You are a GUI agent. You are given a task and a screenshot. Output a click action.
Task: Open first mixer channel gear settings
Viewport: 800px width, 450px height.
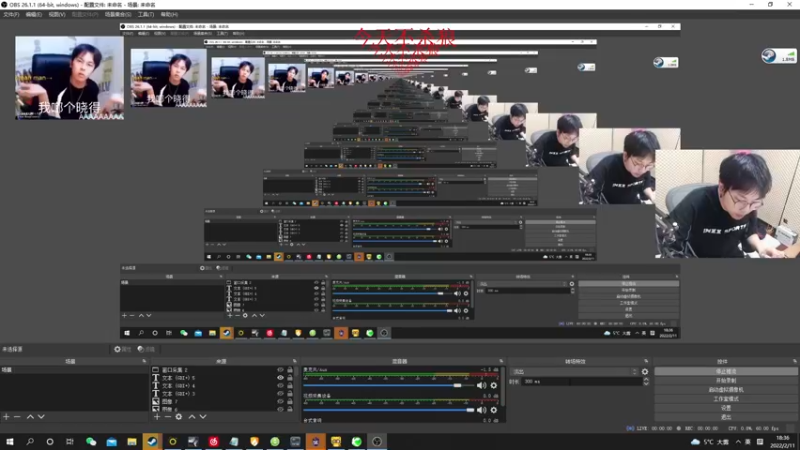(493, 386)
